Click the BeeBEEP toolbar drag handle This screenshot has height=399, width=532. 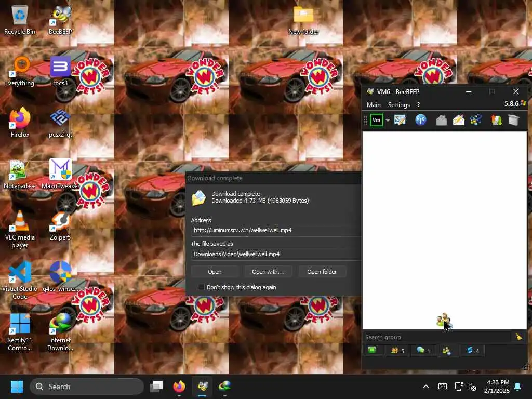point(366,120)
